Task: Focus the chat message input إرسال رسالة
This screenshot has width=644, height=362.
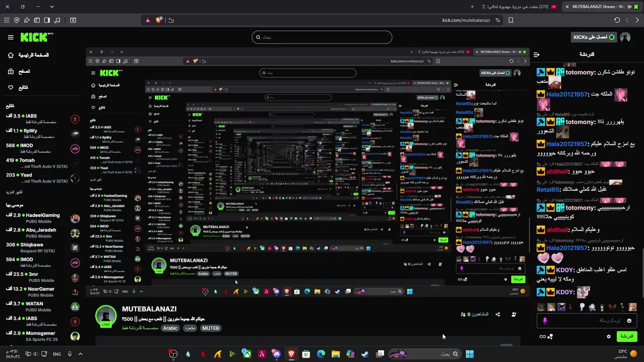Action: click(587, 320)
